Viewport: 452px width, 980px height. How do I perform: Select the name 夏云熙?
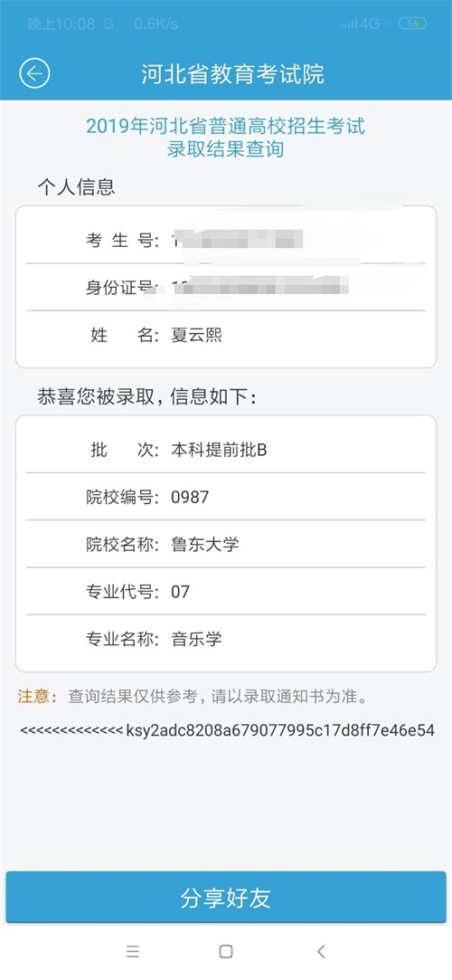pos(197,336)
